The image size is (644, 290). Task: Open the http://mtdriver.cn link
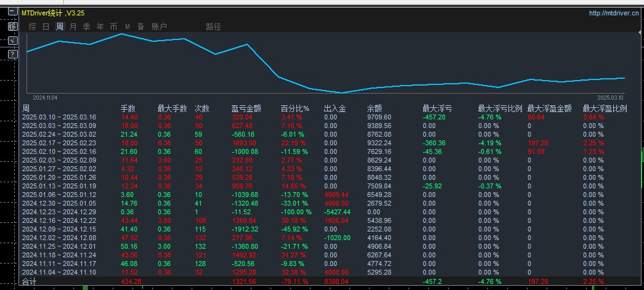614,13
